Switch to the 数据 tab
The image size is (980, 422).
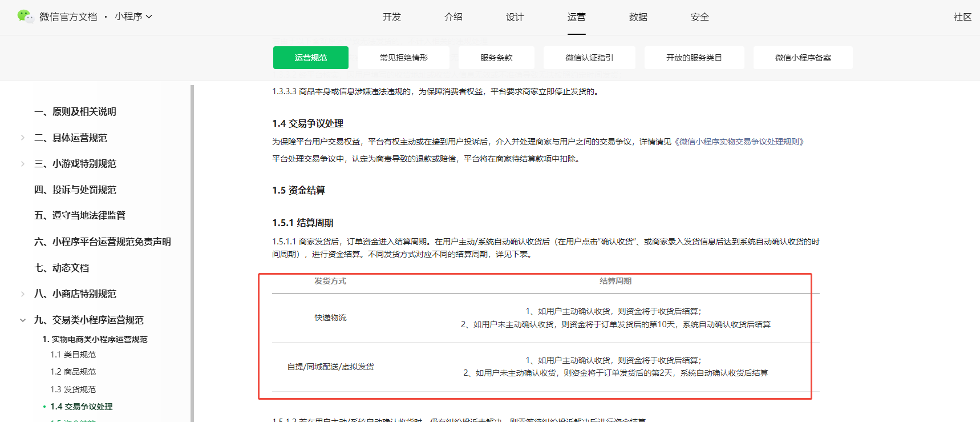click(x=638, y=17)
